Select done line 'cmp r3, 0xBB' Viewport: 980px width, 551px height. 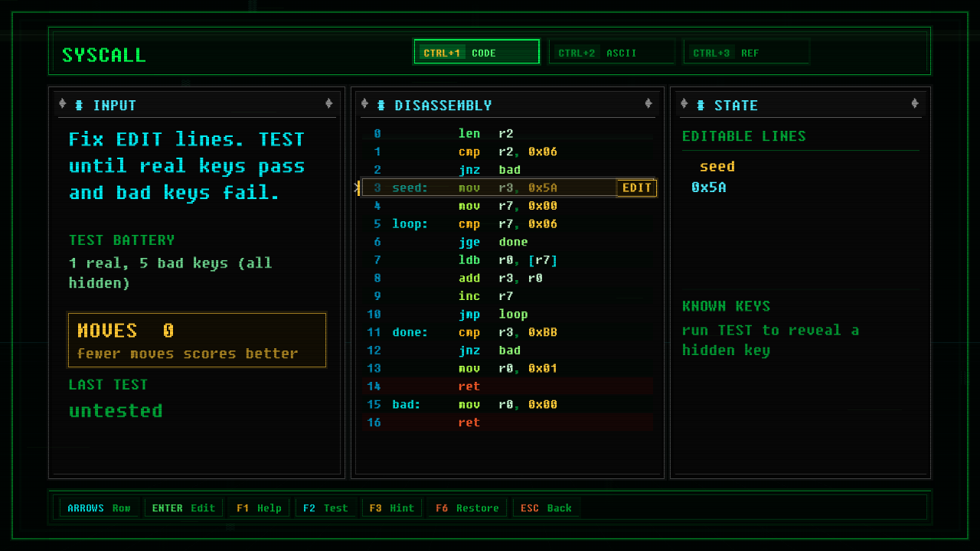click(507, 332)
